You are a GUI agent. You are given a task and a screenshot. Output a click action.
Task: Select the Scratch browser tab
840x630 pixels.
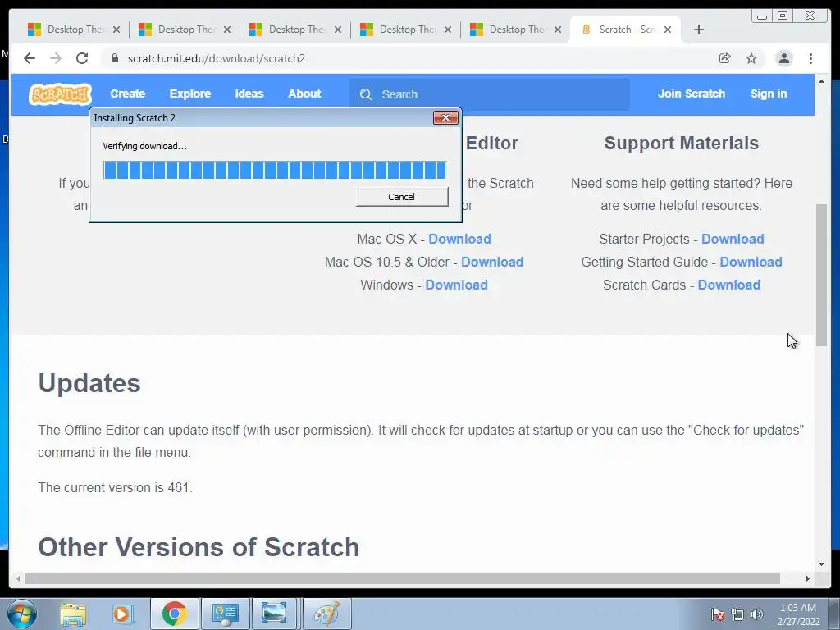(x=626, y=30)
